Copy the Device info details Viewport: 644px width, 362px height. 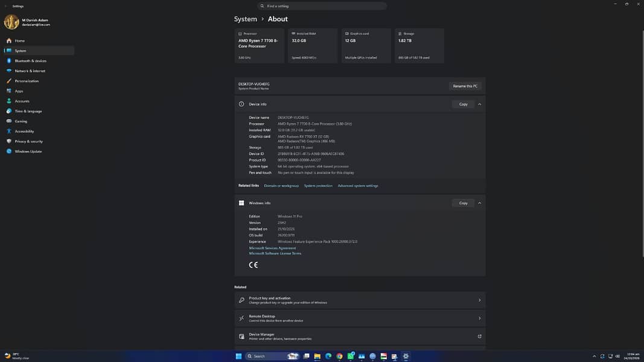click(x=464, y=104)
